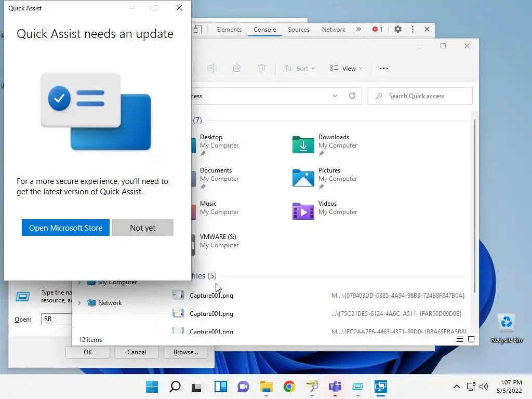Click Open Microsoft Store button

(x=65, y=228)
